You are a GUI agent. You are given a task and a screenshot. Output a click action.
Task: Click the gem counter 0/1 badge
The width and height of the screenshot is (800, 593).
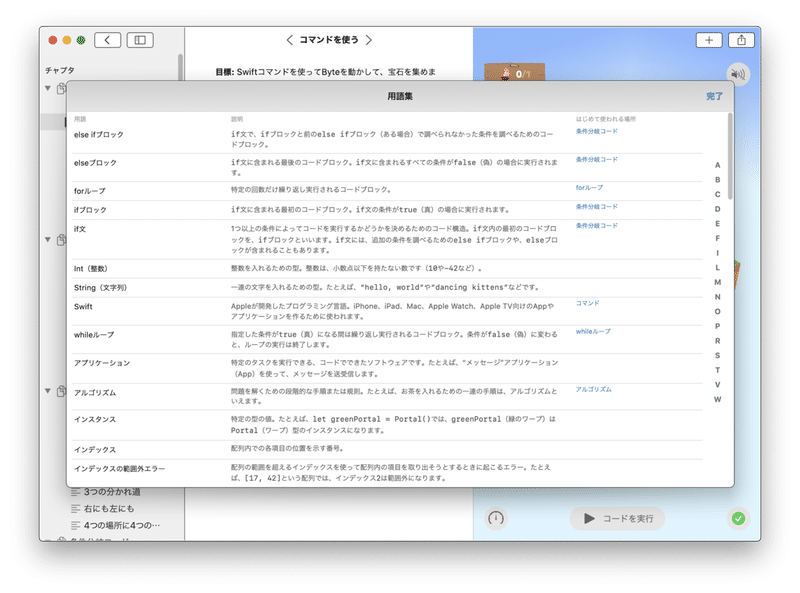tap(514, 72)
